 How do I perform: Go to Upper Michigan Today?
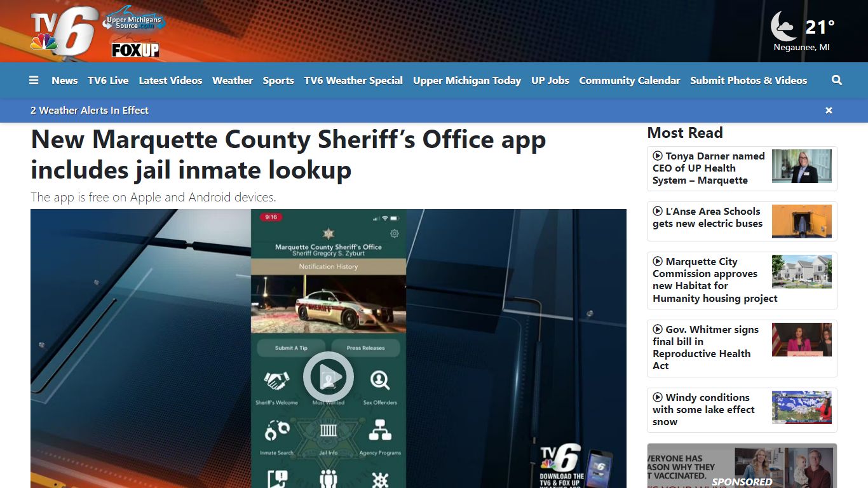467,80
